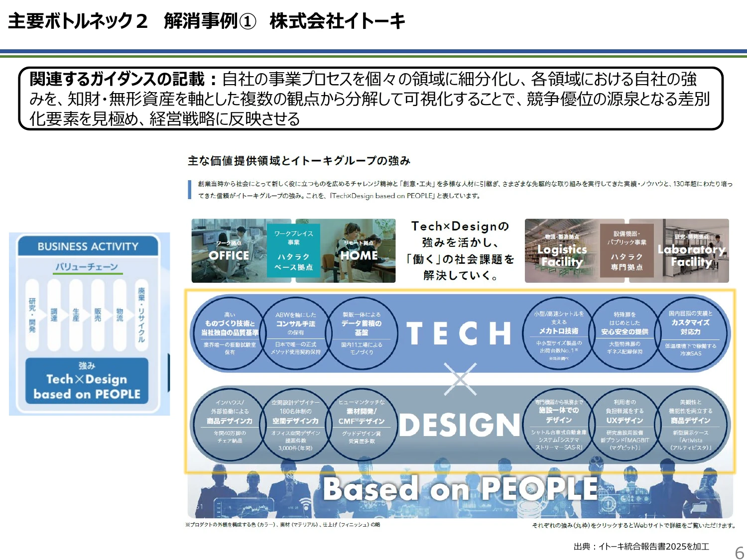This screenshot has height=560, width=747.
Task: Open the 素材開発/CMFデザイン strength circle
Action: [x=361, y=424]
